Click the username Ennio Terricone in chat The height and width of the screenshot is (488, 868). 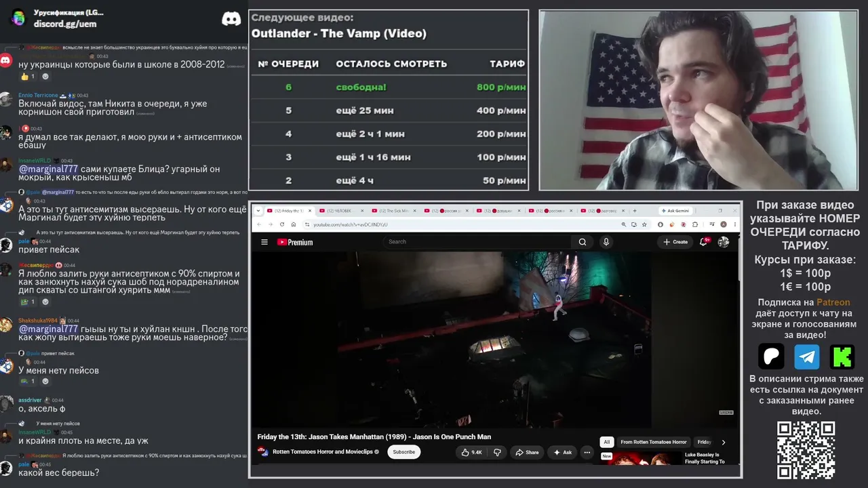(38, 96)
